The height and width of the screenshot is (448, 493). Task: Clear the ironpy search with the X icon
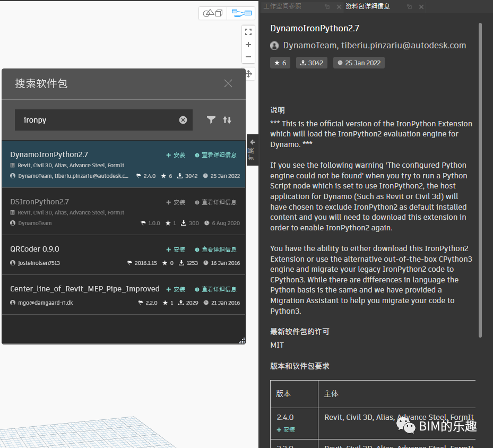pyautogui.click(x=183, y=120)
